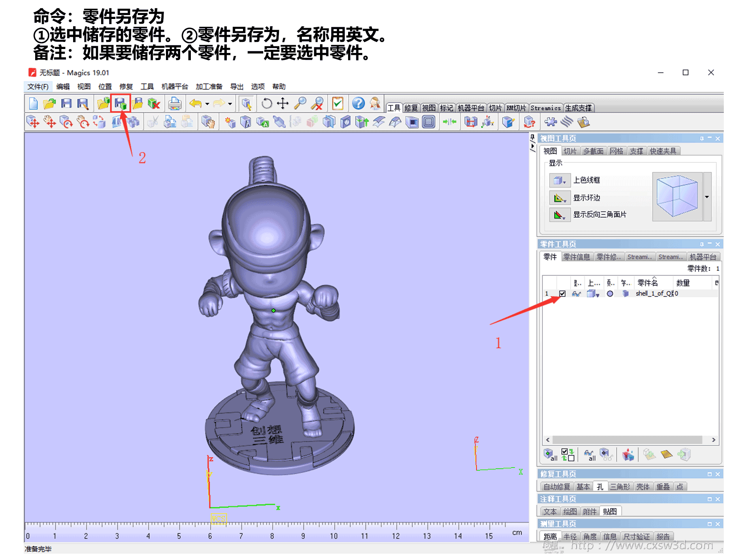Open the checklist clipboard icon
The image size is (742, 560).
[338, 104]
